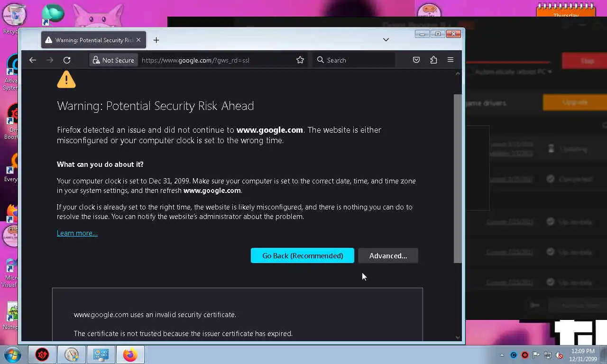Click the key icon in Driver Booster footer
Viewport: 607px width, 364px height.
[535, 305]
